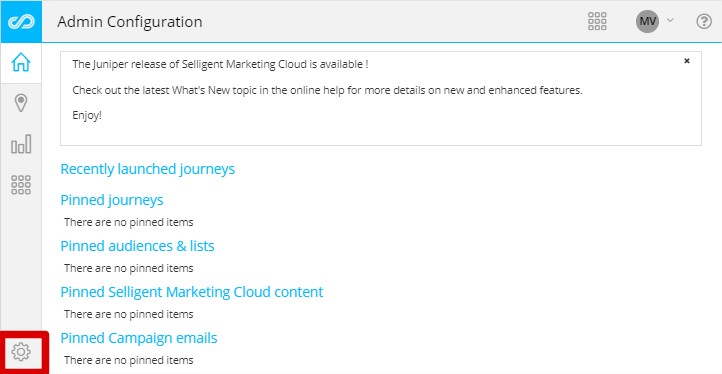The height and width of the screenshot is (374, 722).
Task: Dismiss the Juniper release notification
Action: (x=687, y=61)
